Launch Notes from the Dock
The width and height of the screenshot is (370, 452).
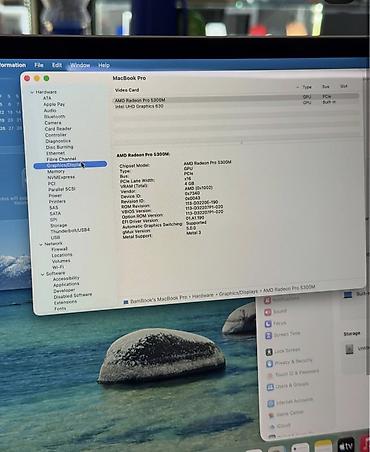click(x=323, y=446)
